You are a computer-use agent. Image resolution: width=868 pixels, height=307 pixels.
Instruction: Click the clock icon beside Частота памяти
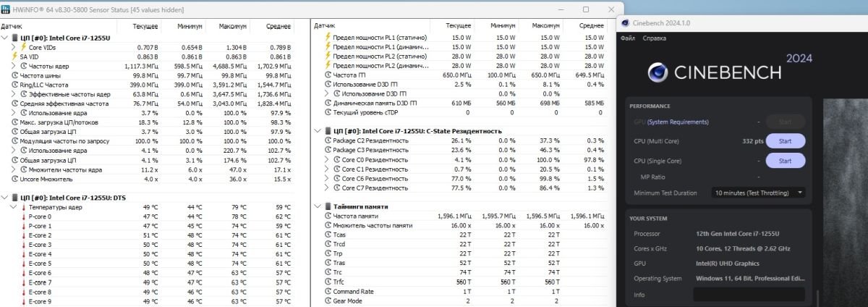tap(328, 216)
